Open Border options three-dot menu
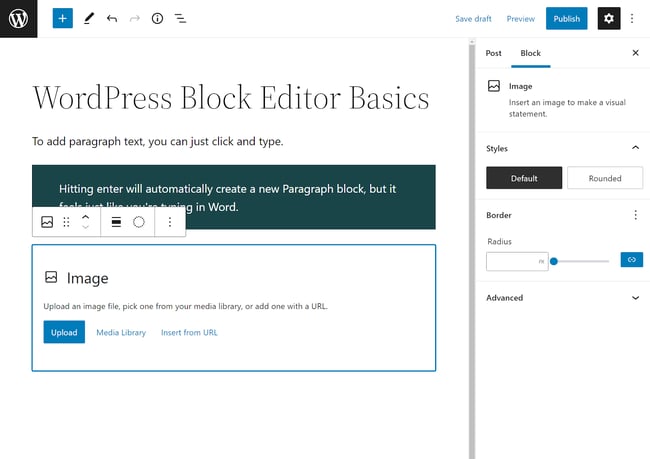The height and width of the screenshot is (459, 650). [x=635, y=215]
